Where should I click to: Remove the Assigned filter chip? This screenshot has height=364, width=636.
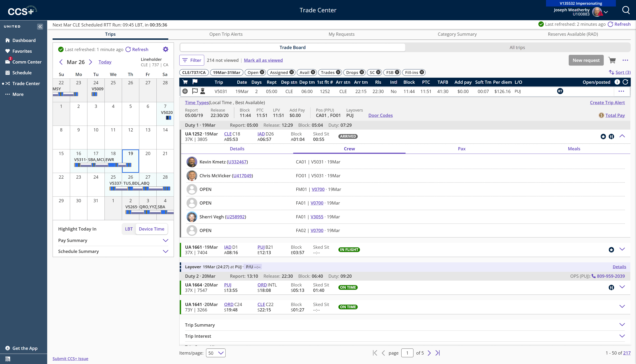292,72
